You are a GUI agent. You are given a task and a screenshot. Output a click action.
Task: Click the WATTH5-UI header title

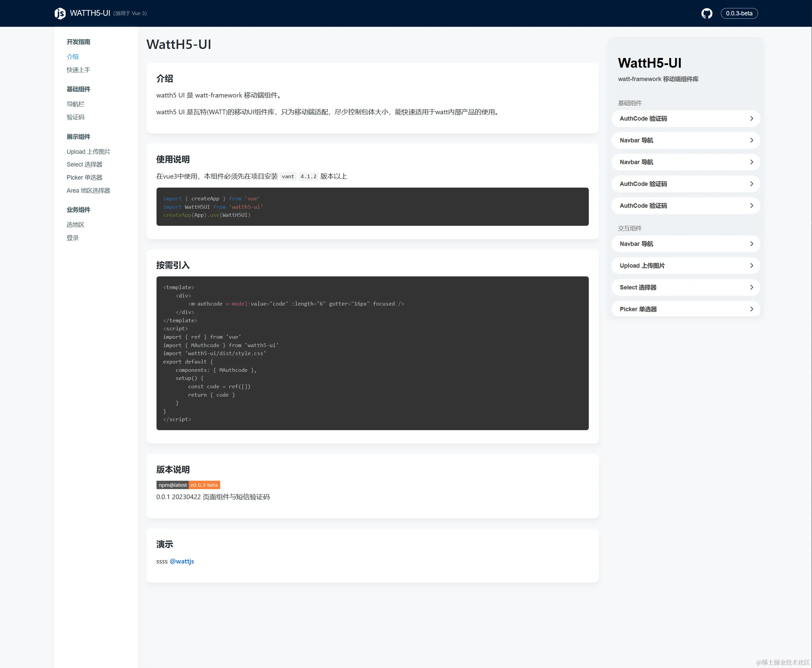[90, 13]
